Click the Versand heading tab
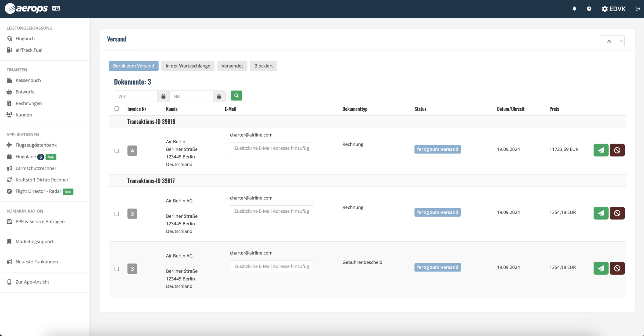Screen dimensions: 644x336 click(x=117, y=39)
